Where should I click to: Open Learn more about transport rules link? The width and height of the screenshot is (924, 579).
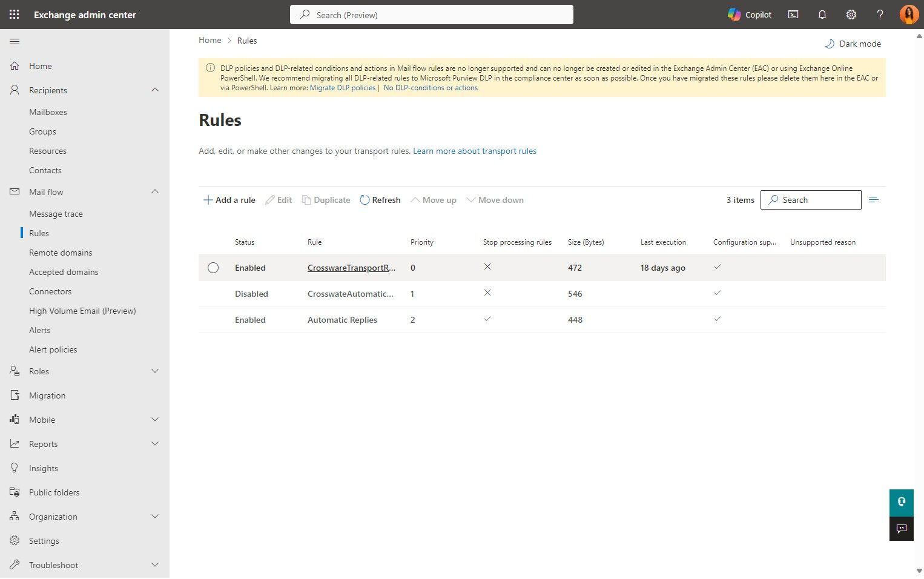pyautogui.click(x=475, y=151)
